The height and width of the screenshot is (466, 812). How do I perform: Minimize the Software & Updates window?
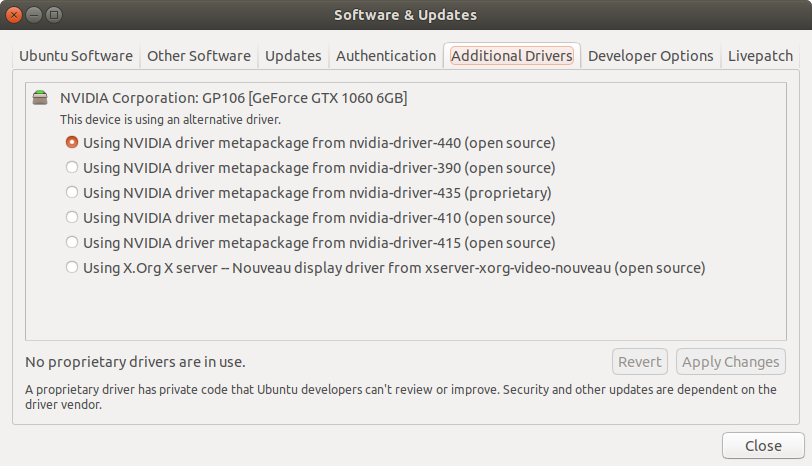pos(34,14)
